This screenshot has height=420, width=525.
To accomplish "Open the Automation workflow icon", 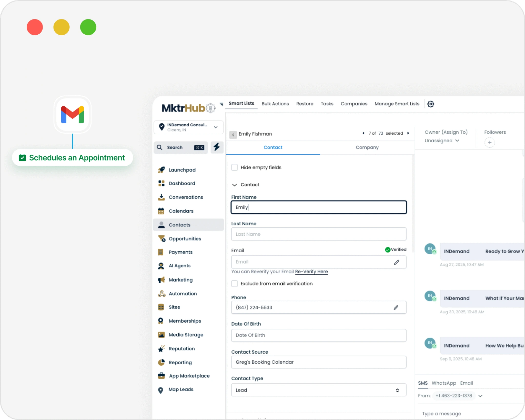I will pyautogui.click(x=161, y=294).
